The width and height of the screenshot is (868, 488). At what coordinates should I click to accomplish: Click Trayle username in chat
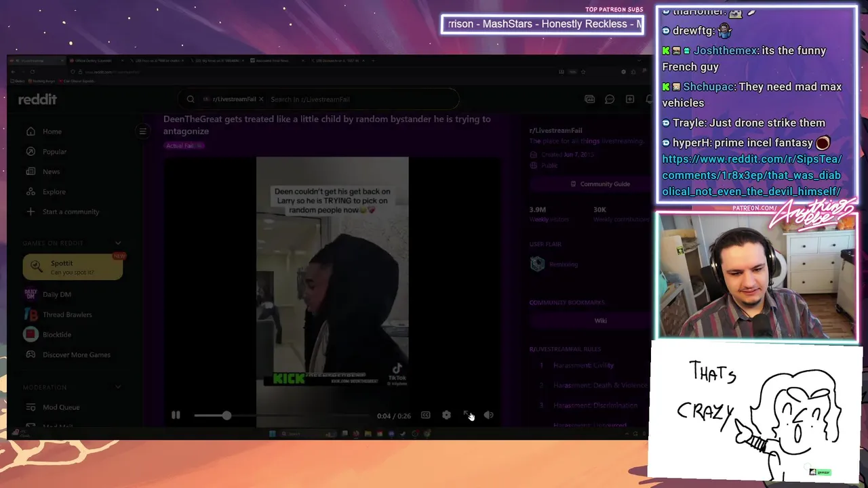(x=687, y=123)
